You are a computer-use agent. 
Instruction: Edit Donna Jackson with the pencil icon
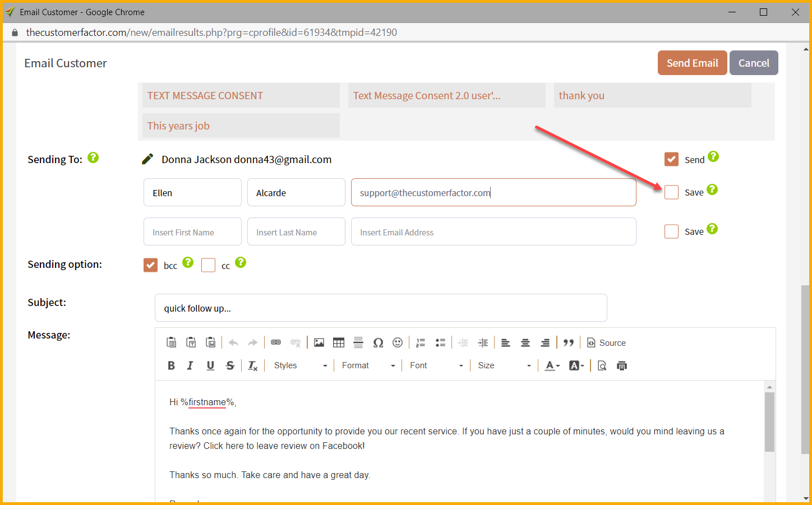click(147, 159)
